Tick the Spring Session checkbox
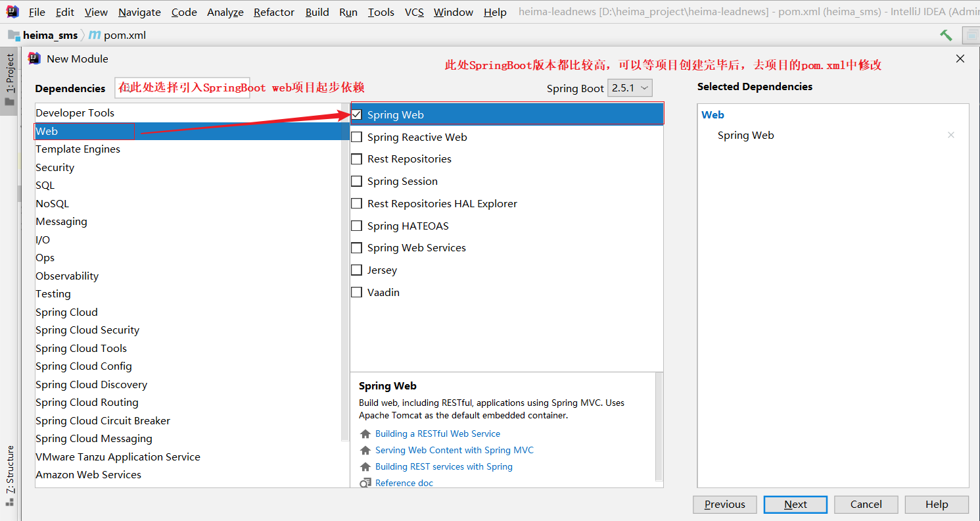The height and width of the screenshot is (521, 980). [357, 181]
